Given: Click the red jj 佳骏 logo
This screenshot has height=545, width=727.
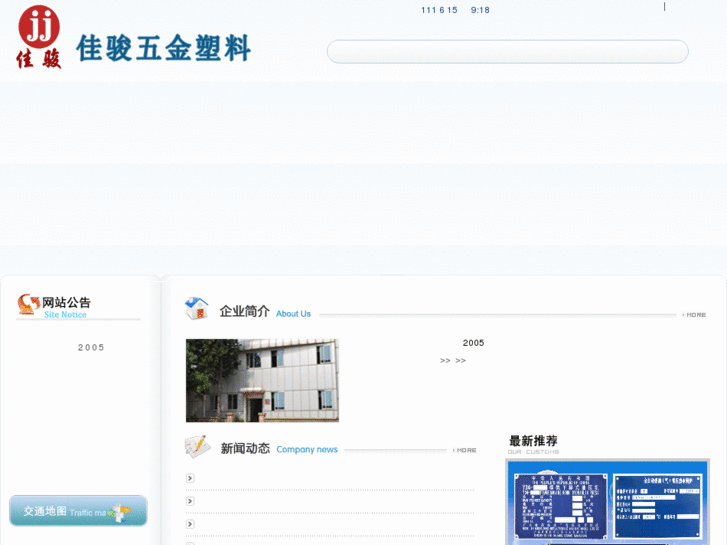Looking at the screenshot, I should [39, 37].
